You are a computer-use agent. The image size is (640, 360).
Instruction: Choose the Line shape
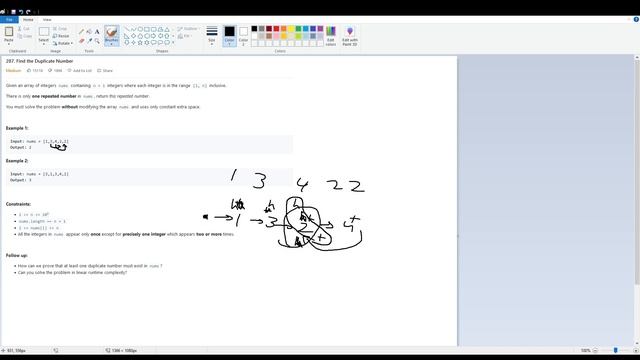click(x=127, y=29)
